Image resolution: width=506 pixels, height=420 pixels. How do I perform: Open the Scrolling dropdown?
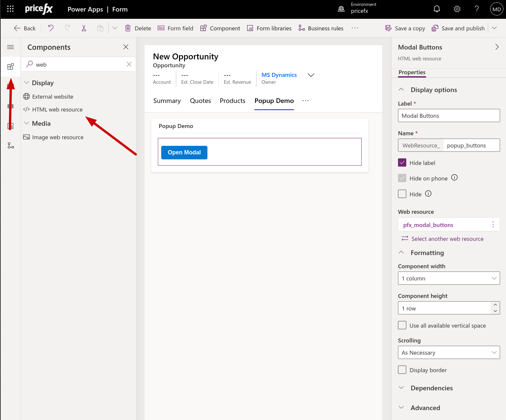coord(449,352)
